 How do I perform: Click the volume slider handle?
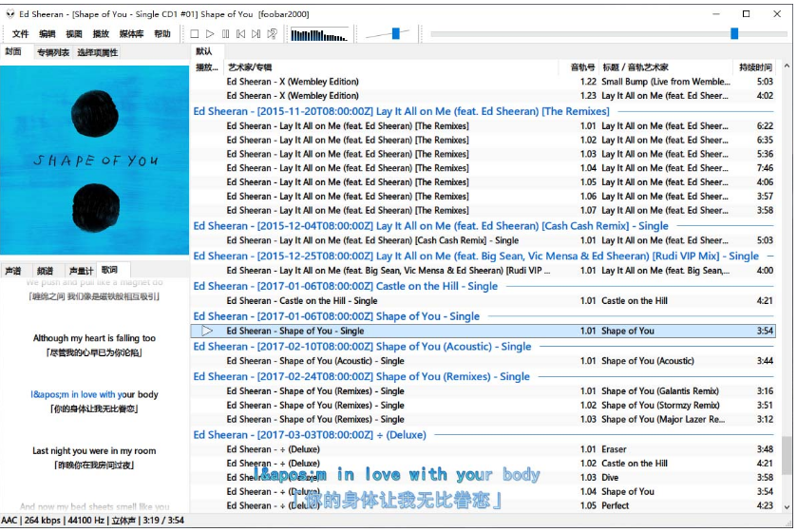[x=395, y=33]
